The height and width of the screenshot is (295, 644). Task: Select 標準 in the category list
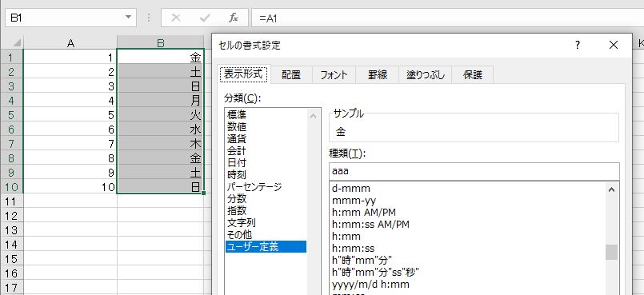tap(266, 115)
